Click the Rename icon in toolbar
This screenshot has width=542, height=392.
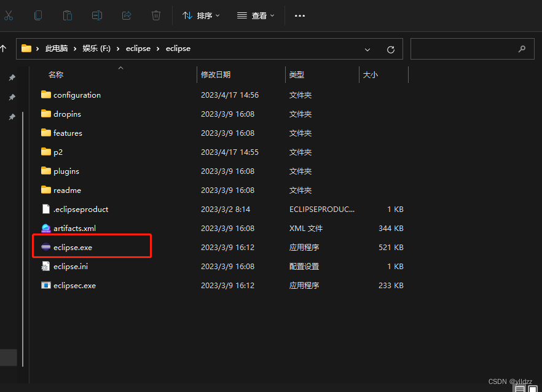pyautogui.click(x=97, y=15)
